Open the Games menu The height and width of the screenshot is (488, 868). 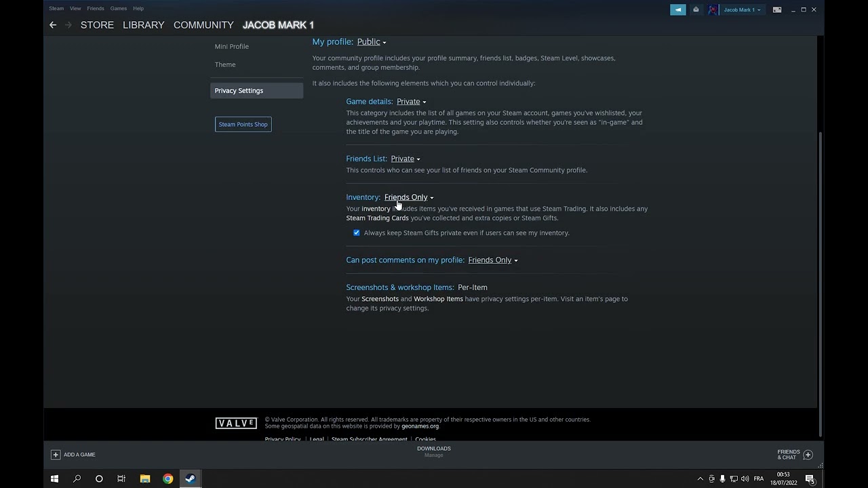(119, 8)
